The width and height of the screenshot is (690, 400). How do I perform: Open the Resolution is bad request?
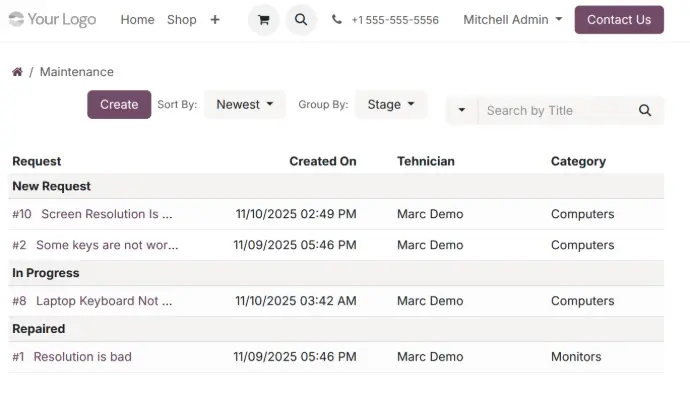pyautogui.click(x=82, y=357)
